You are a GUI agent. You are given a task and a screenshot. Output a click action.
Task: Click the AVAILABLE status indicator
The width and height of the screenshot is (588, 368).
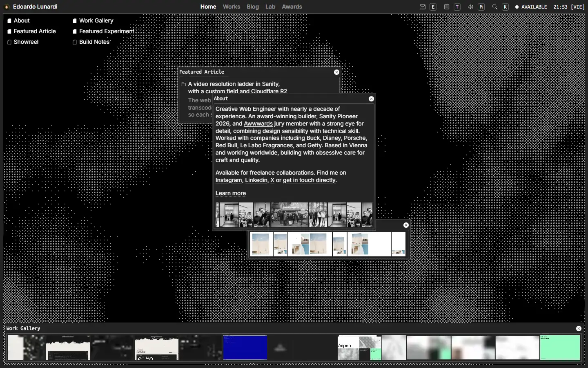(x=531, y=7)
